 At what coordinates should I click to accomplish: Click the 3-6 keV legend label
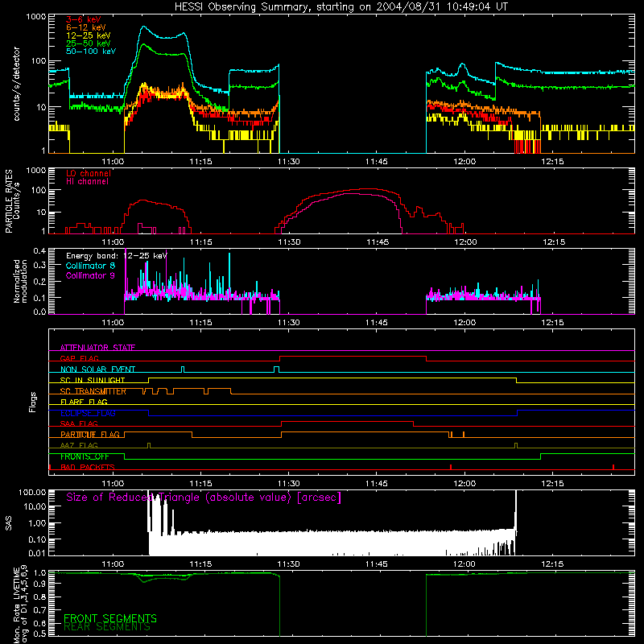(x=84, y=19)
